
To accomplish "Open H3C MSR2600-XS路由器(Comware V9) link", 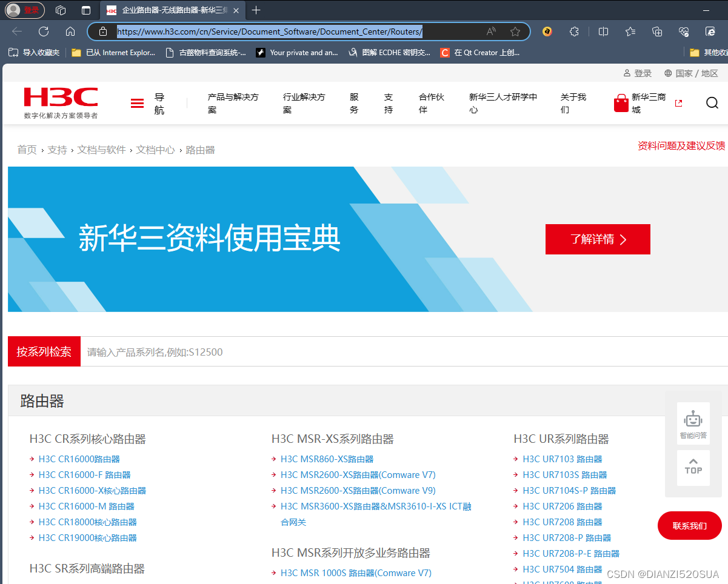I will (358, 491).
